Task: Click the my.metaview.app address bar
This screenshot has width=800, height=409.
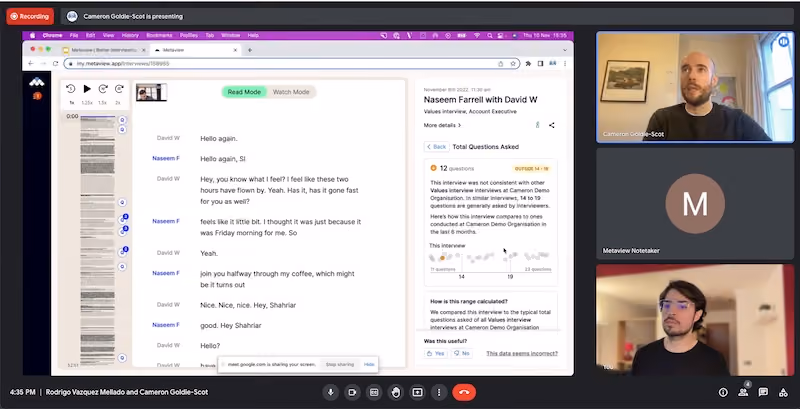Action: [x=292, y=64]
